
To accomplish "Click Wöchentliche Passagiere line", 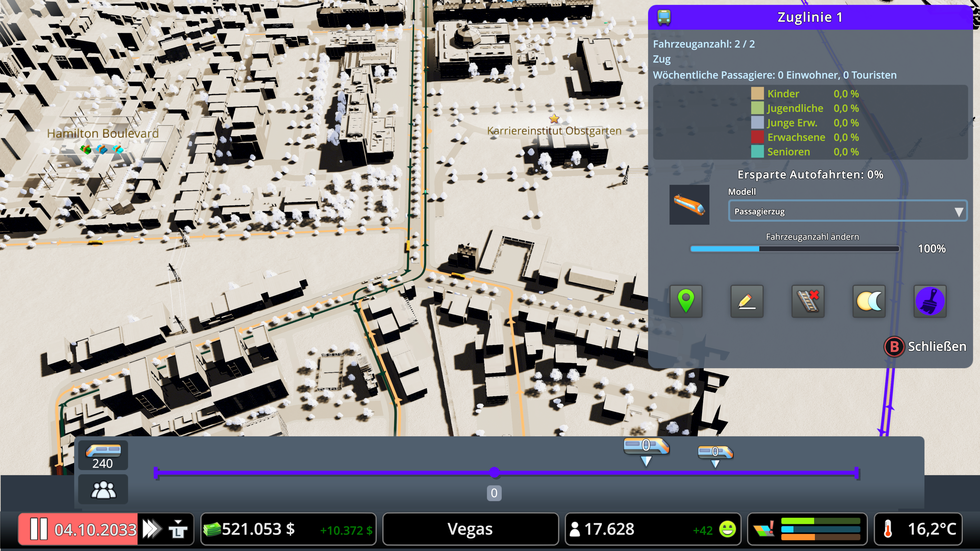I will [775, 75].
